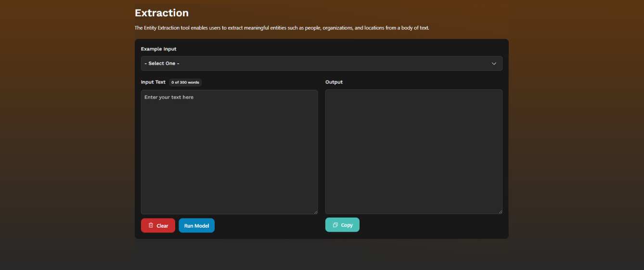Click the "Enter your text here" placeholder

point(169,98)
